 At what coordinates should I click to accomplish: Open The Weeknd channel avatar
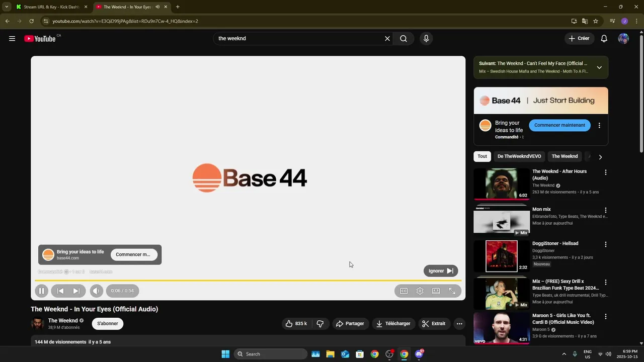pos(37,323)
